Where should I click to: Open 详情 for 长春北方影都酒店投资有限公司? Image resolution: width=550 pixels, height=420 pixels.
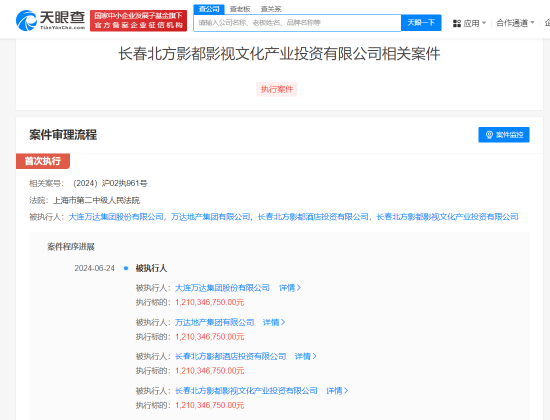pyautogui.click(x=306, y=356)
